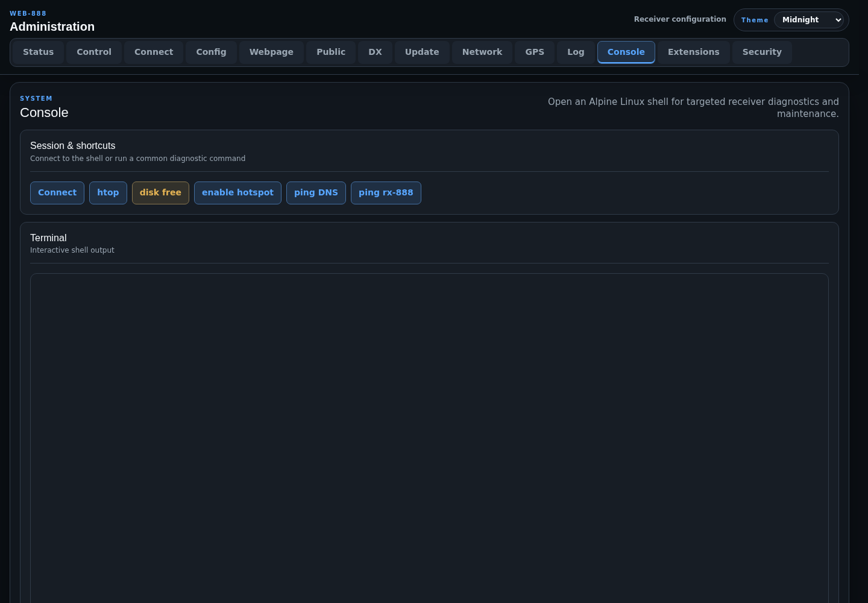
Task: Click the Connect shell button
Action: click(57, 193)
